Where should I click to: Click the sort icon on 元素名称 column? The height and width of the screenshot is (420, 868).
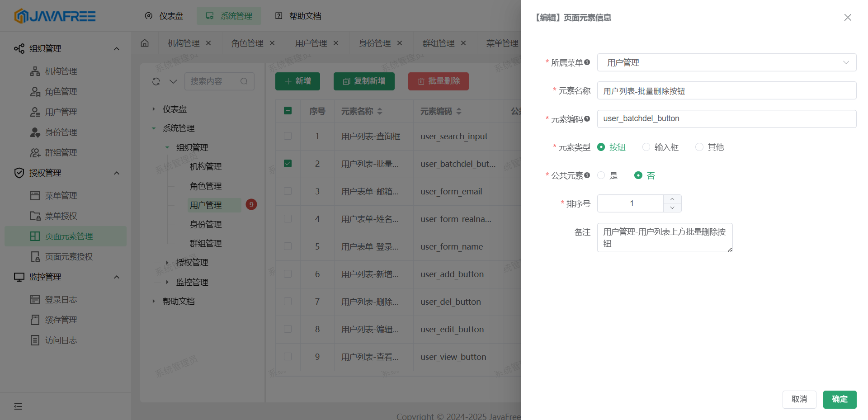click(x=380, y=111)
